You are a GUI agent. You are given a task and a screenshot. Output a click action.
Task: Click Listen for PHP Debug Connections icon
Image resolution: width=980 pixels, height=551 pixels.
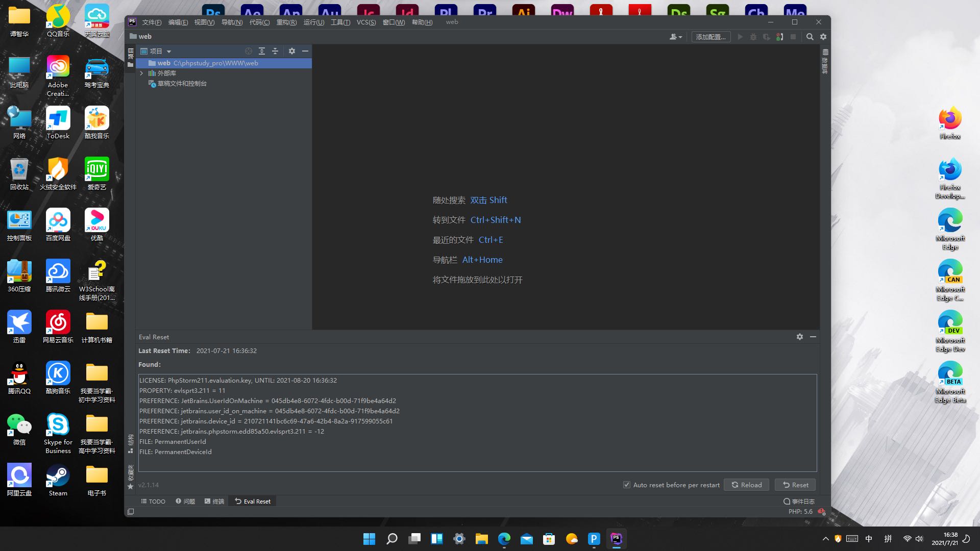click(x=779, y=37)
